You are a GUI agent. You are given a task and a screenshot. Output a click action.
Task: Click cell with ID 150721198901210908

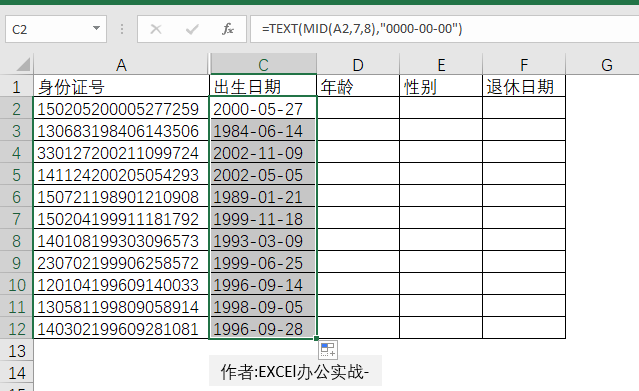121,197
